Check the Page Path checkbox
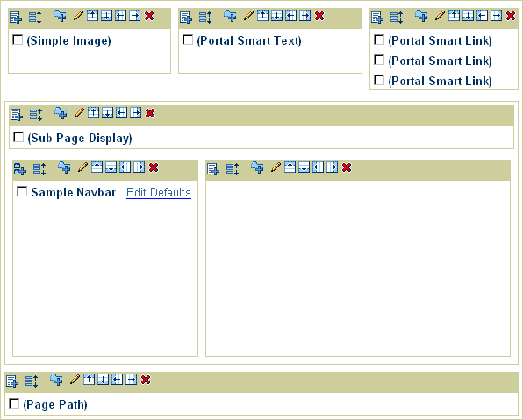Viewport: 523px width, 420px height. click(x=14, y=403)
